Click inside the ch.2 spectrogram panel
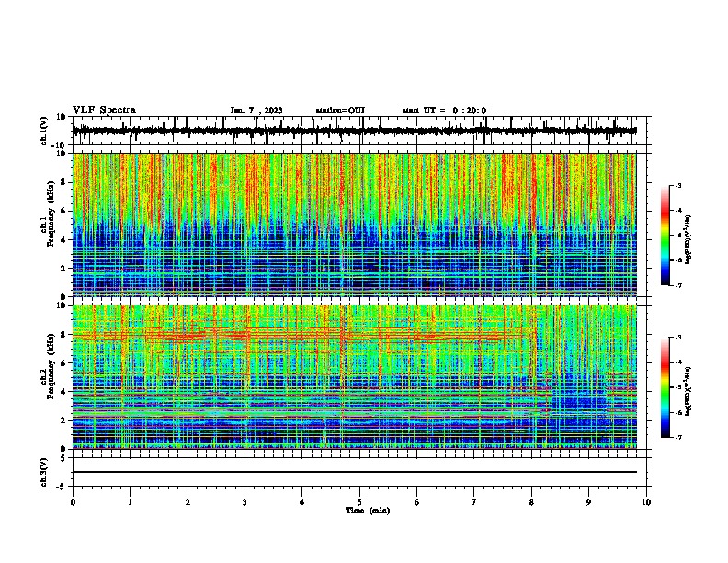This screenshot has width=728, height=563. pyautogui.click(x=354, y=377)
